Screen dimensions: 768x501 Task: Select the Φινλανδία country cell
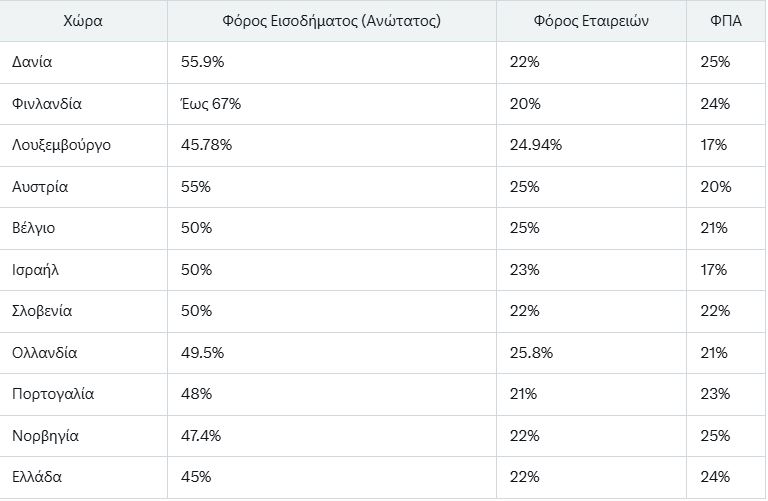[x=47, y=103]
